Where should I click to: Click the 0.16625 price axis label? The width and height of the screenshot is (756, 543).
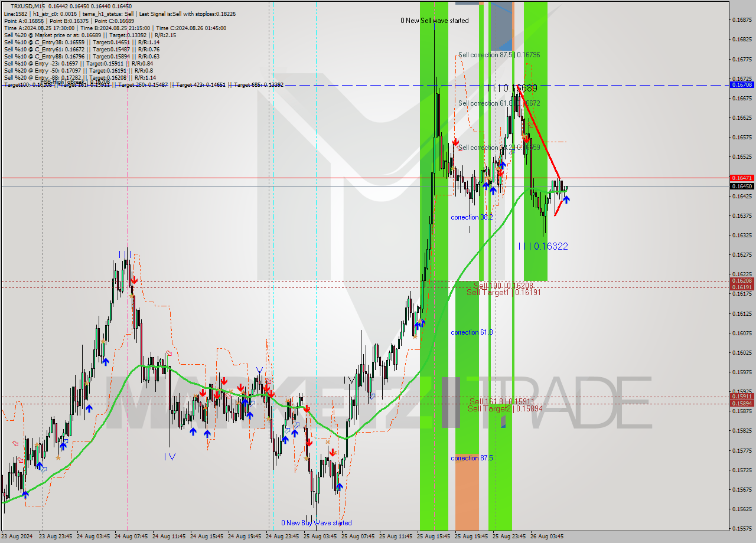[742, 118]
